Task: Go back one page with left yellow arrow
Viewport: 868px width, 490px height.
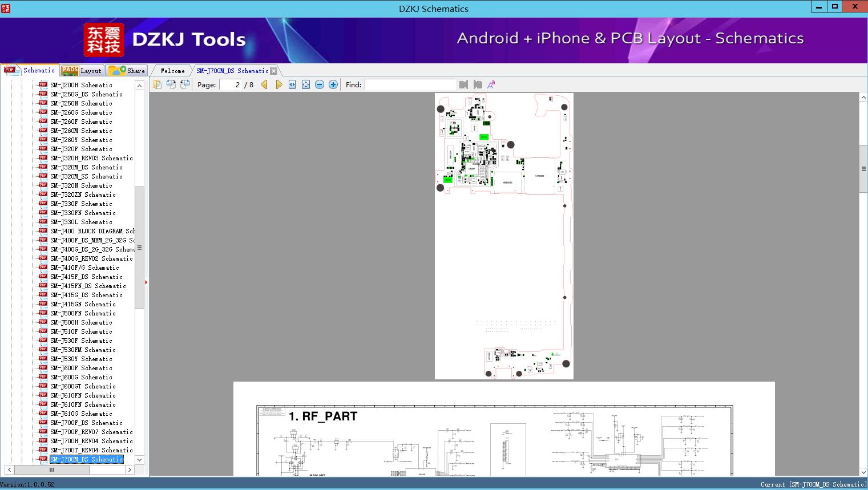Action: point(264,84)
